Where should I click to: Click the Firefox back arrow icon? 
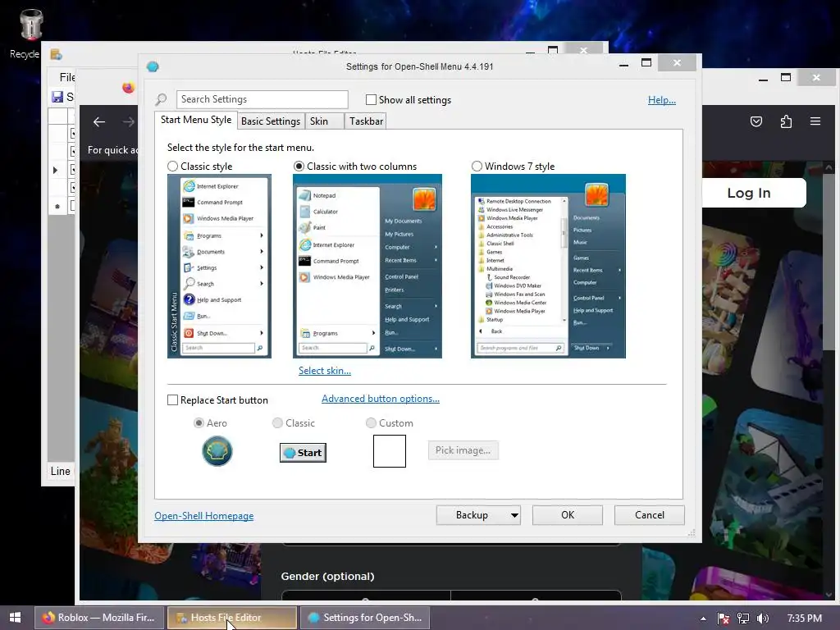point(99,122)
